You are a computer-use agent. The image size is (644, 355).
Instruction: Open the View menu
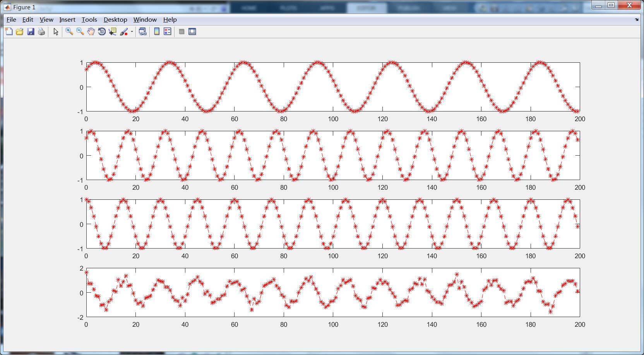46,19
